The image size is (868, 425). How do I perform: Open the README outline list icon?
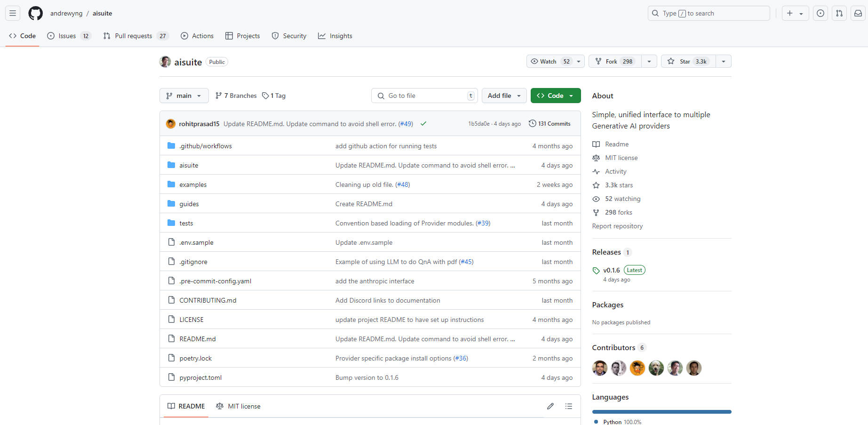pyautogui.click(x=568, y=406)
